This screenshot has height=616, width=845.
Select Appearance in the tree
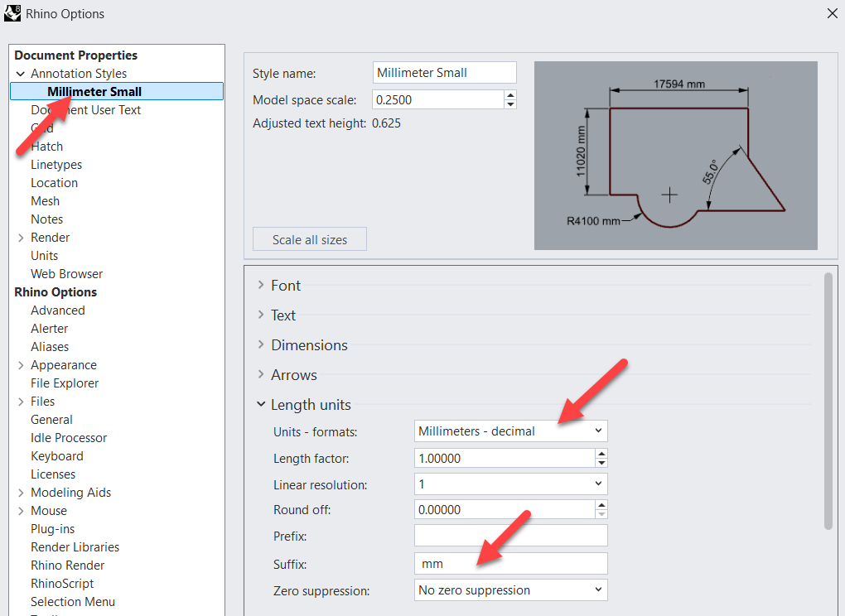(64, 365)
